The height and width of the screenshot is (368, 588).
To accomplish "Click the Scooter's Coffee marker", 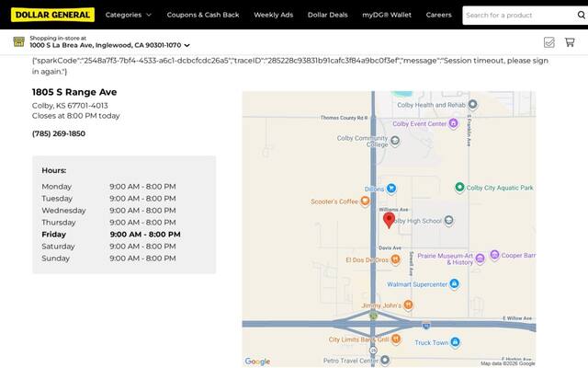I will coord(365,201).
